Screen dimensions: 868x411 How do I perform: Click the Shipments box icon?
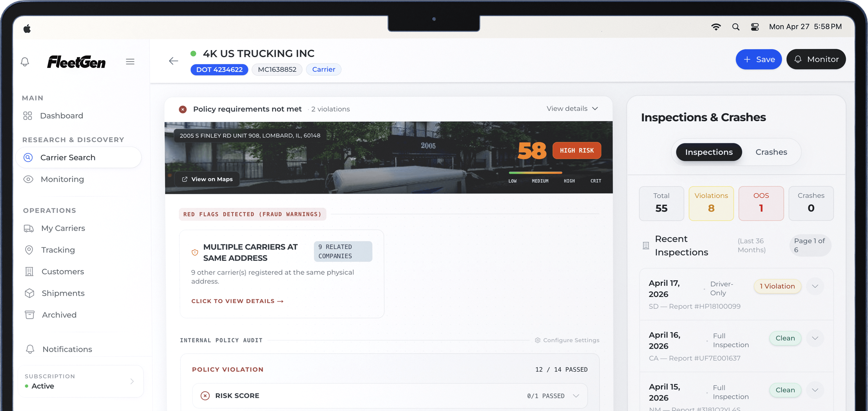tap(30, 293)
